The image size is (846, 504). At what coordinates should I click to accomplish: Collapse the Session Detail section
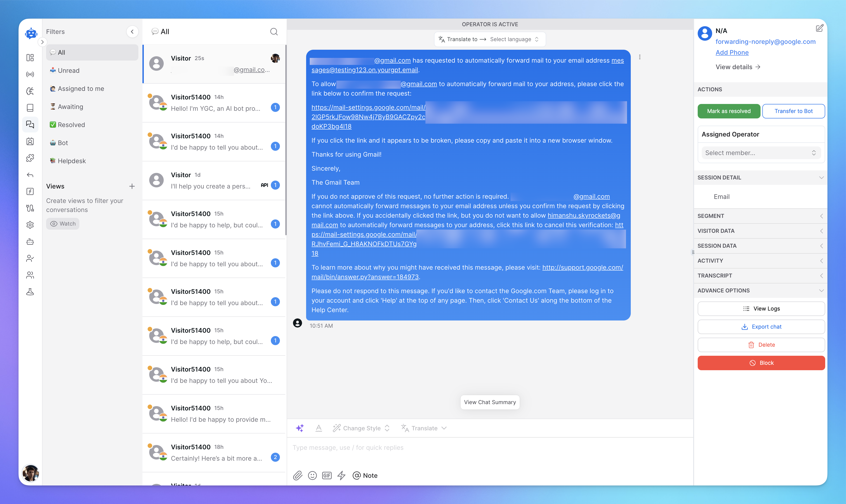pyautogui.click(x=760, y=178)
